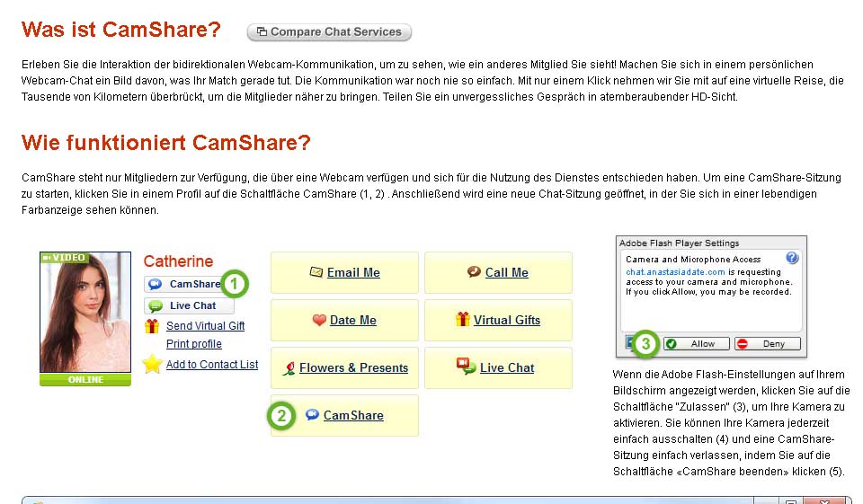The image size is (863, 504).
Task: Open the Send Virtual Gift link
Action: (x=205, y=326)
